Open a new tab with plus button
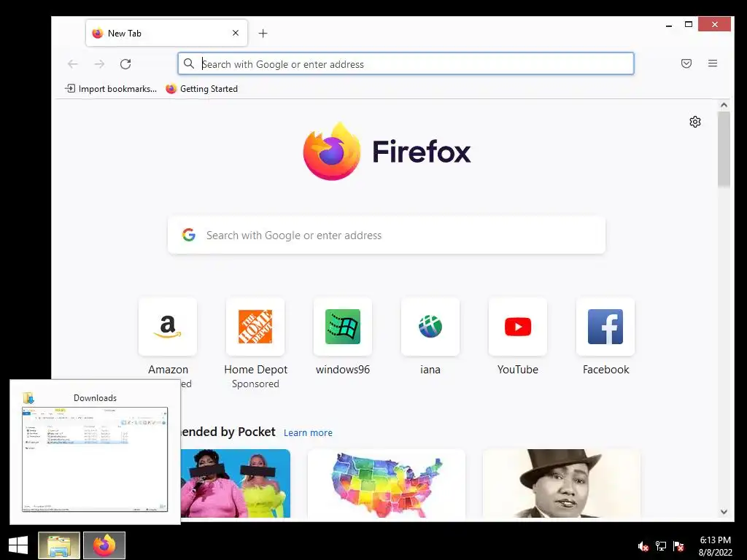Image resolution: width=747 pixels, height=560 pixels. tap(263, 34)
